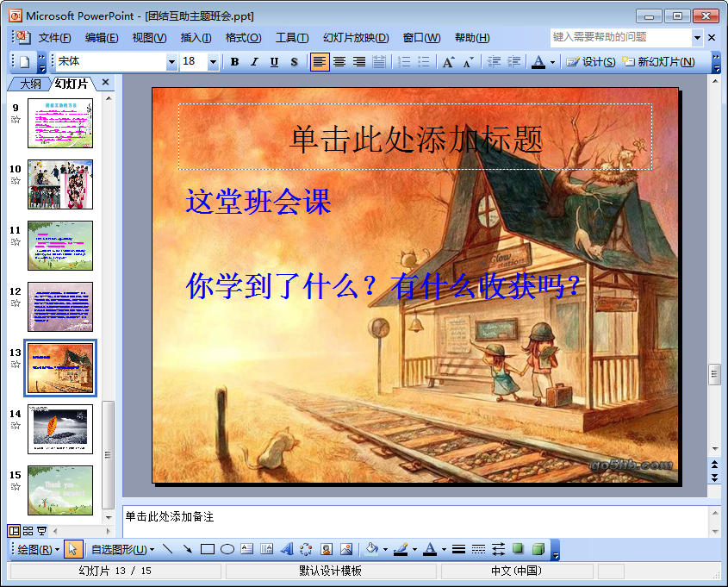728x587 pixels.
Task: Select slide 14 thumbnail
Action: point(60,429)
